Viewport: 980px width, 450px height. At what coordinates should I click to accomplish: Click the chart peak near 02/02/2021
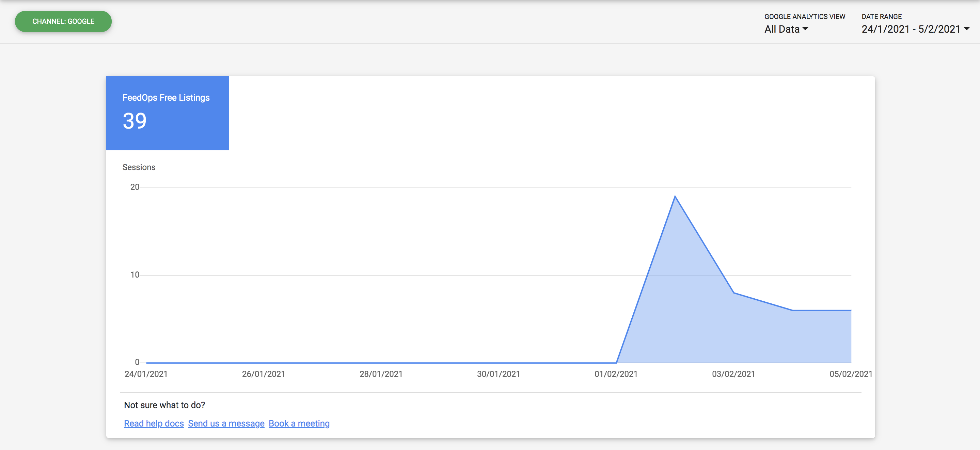(x=675, y=197)
